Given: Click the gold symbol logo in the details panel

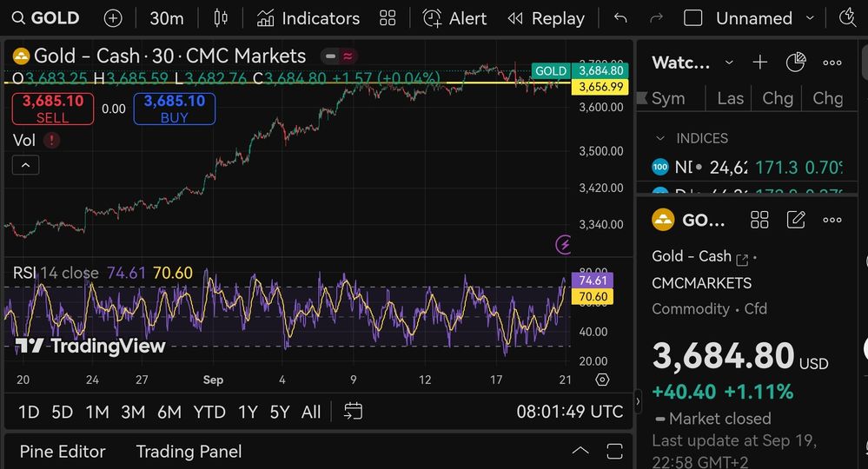Looking at the screenshot, I should 663,220.
